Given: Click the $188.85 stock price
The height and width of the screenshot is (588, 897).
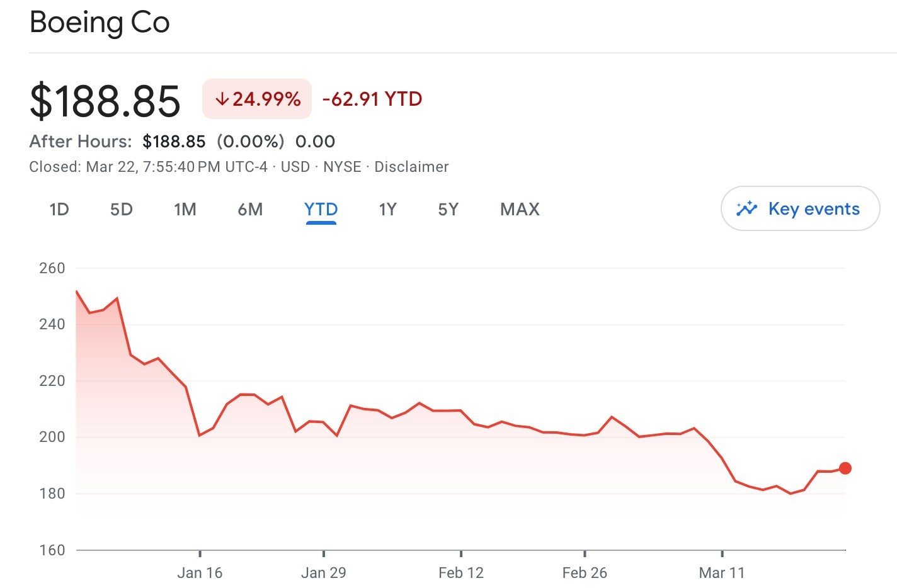Looking at the screenshot, I should coord(105,101).
